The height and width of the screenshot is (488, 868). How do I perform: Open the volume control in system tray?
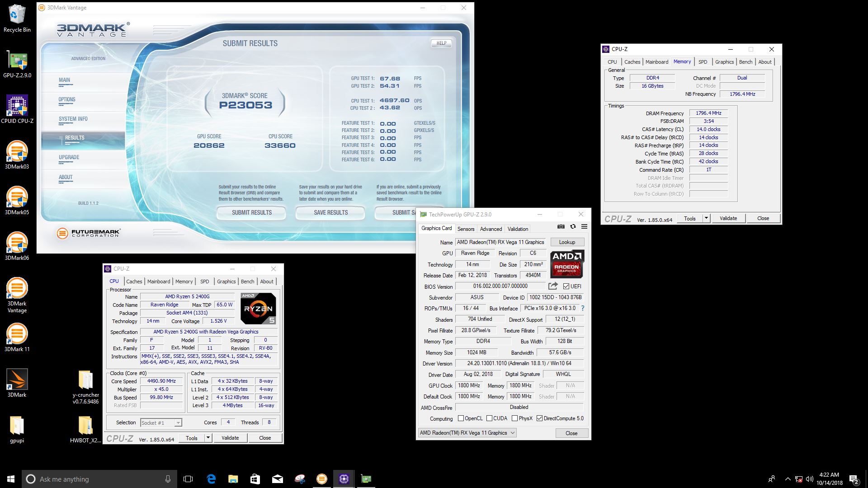pyautogui.click(x=809, y=479)
